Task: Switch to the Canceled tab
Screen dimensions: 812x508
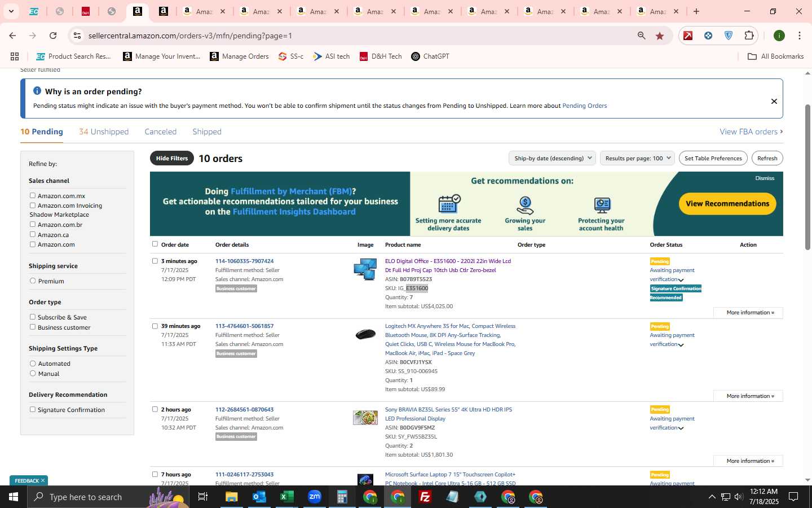Action: (161, 132)
